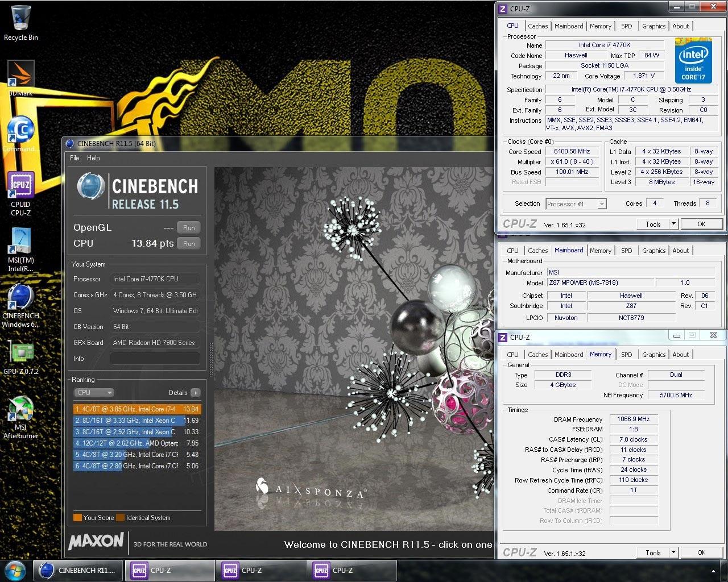
Task: Click Tools button in the CPU-Z processor window
Action: [x=653, y=224]
